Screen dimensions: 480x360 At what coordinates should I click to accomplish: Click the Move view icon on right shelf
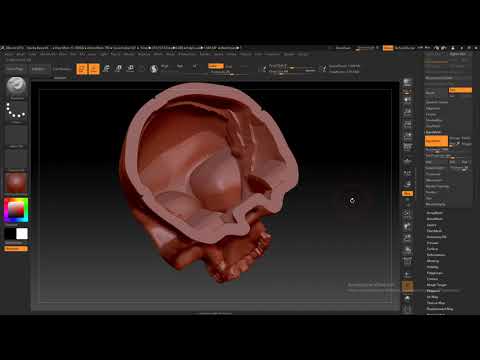pos(407,227)
